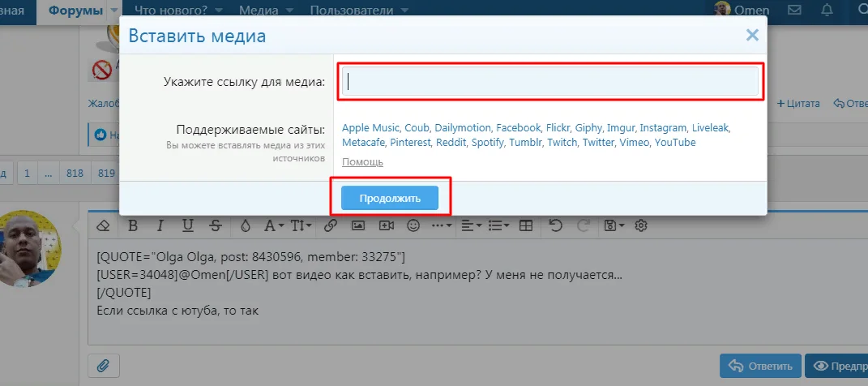Undo the last edit in editor
This screenshot has height=386, width=868.
point(556,225)
